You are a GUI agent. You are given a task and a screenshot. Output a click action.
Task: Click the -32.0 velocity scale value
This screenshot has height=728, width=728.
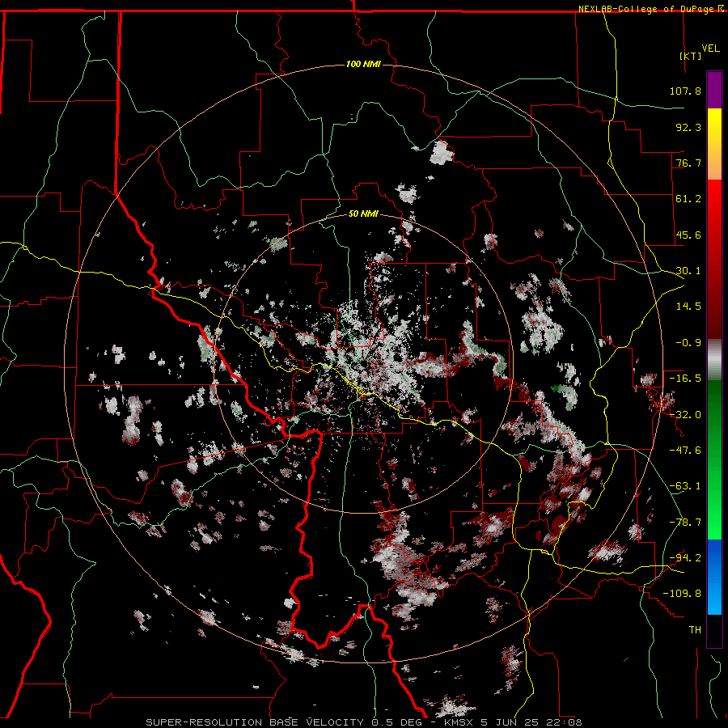pos(685,415)
